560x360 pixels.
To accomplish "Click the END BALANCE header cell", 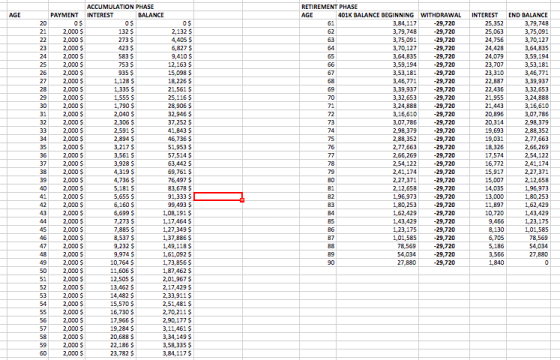I will tap(528, 15).
